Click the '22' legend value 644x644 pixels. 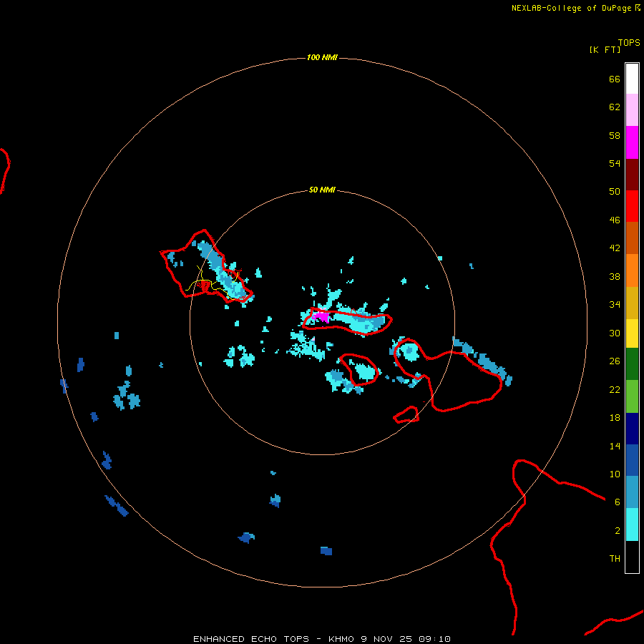(615, 389)
